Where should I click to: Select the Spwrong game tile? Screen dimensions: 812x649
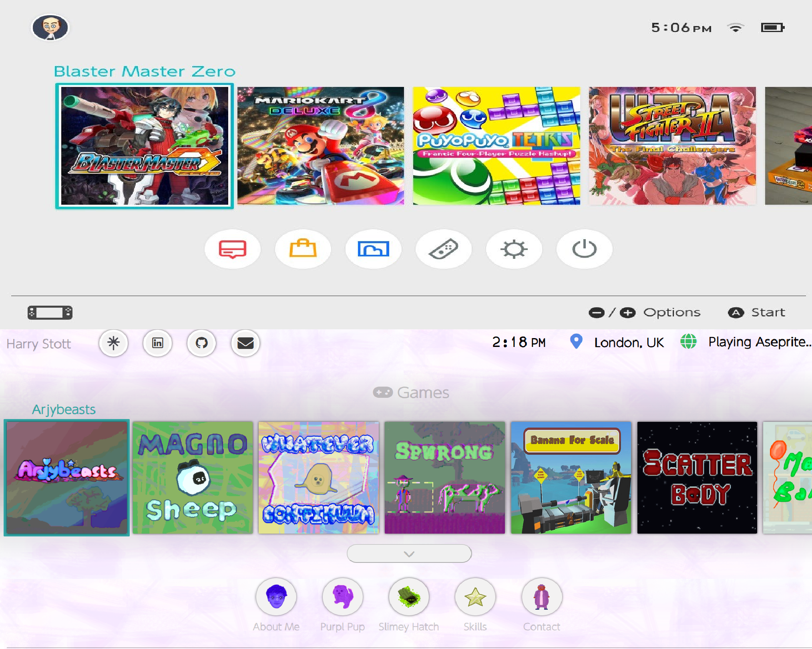(x=445, y=478)
